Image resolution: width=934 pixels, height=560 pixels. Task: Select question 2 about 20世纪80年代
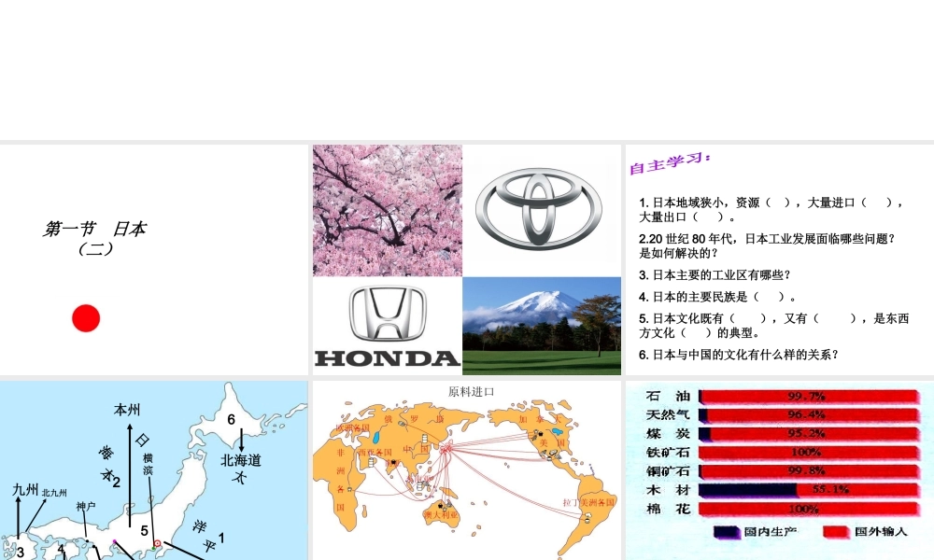767,245
